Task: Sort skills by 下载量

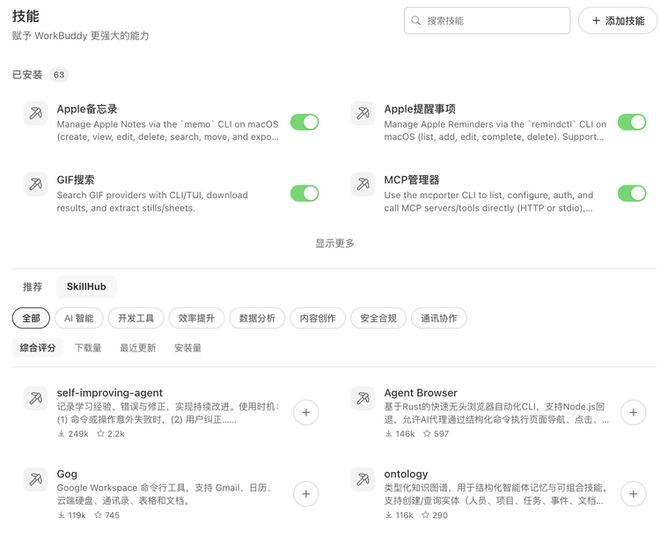Action: (88, 348)
